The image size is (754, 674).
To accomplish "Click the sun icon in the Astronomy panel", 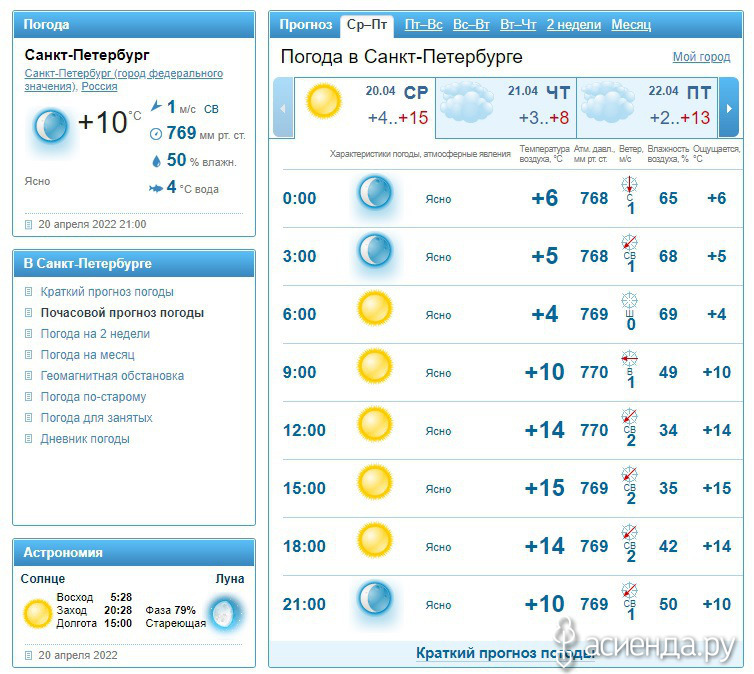I will (x=37, y=614).
